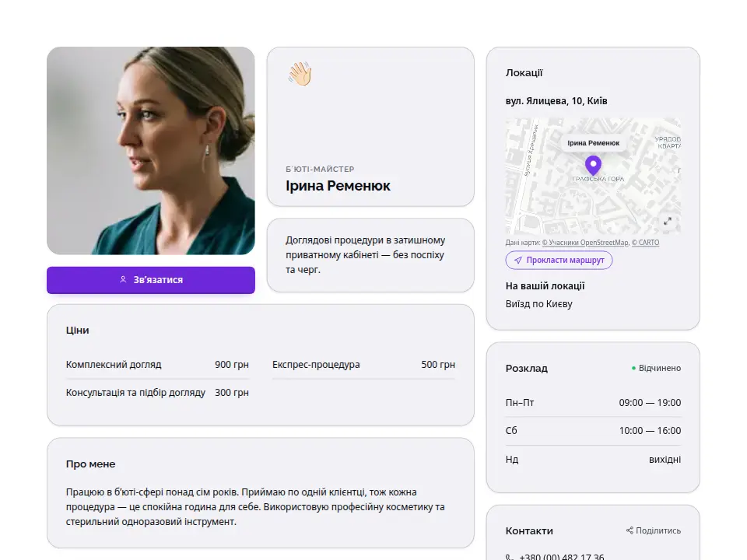
Task: Select the Експрес-процедура price row
Action: click(363, 365)
